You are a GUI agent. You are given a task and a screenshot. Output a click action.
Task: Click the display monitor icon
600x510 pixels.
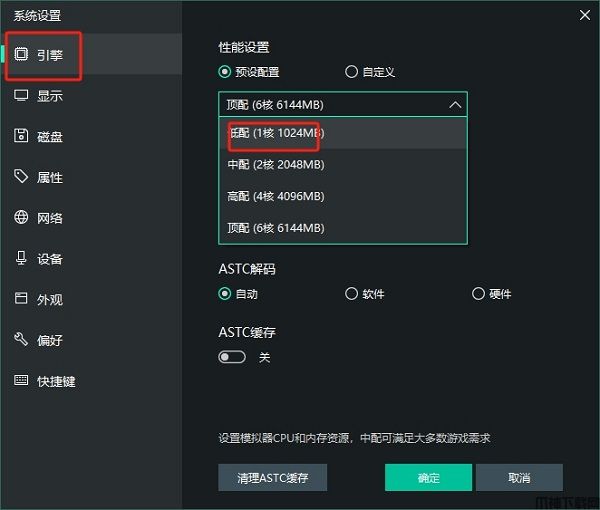21,96
